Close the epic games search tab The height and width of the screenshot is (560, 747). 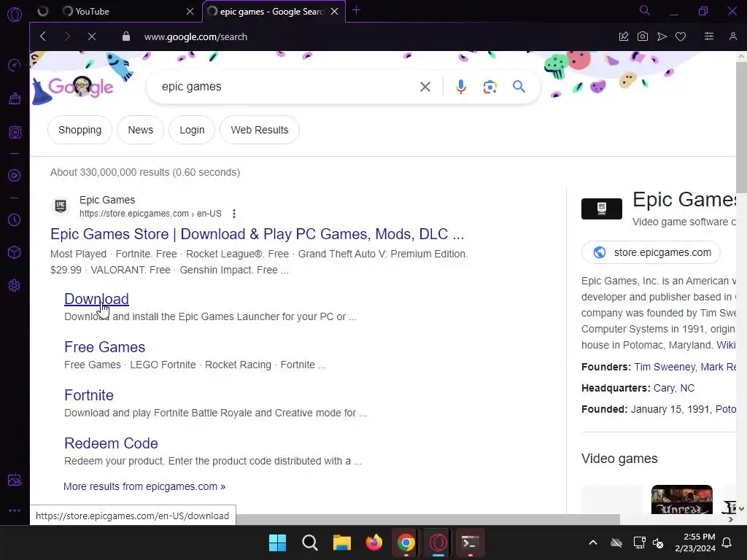pos(334,12)
